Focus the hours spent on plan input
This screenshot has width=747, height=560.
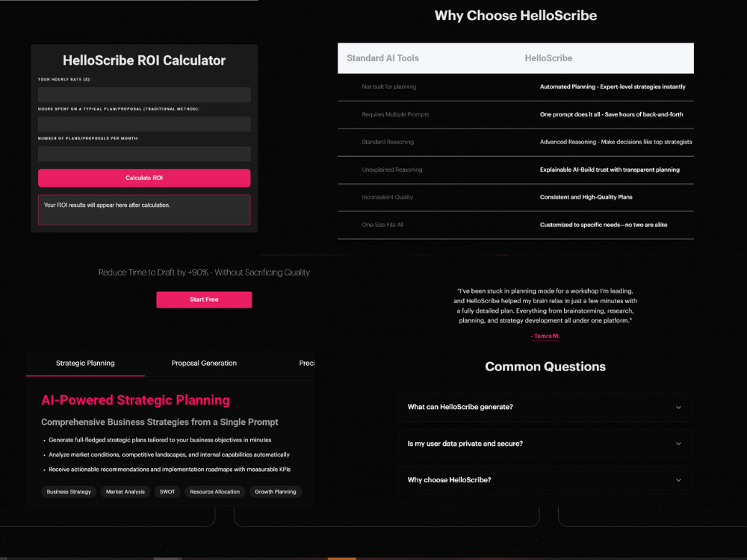144,124
